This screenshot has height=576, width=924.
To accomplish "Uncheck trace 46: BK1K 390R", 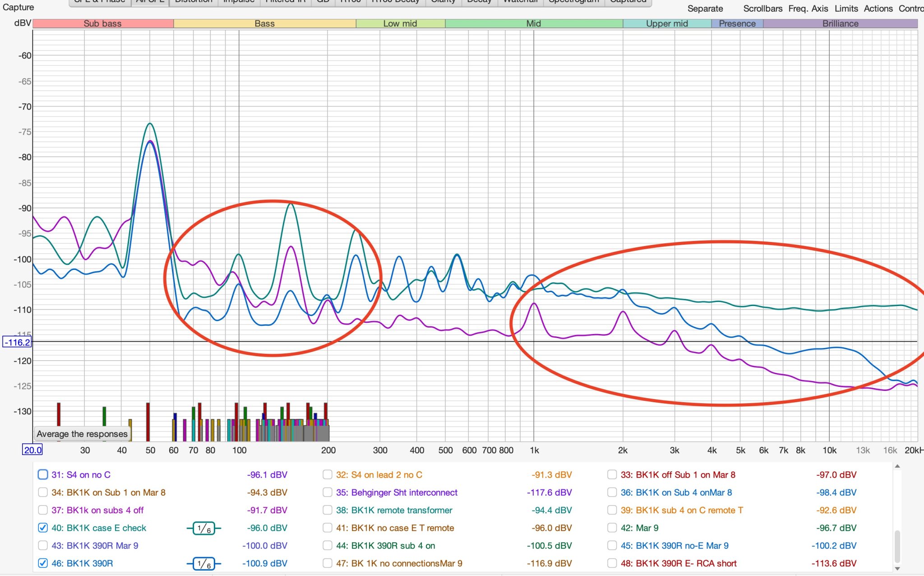I will click(43, 563).
